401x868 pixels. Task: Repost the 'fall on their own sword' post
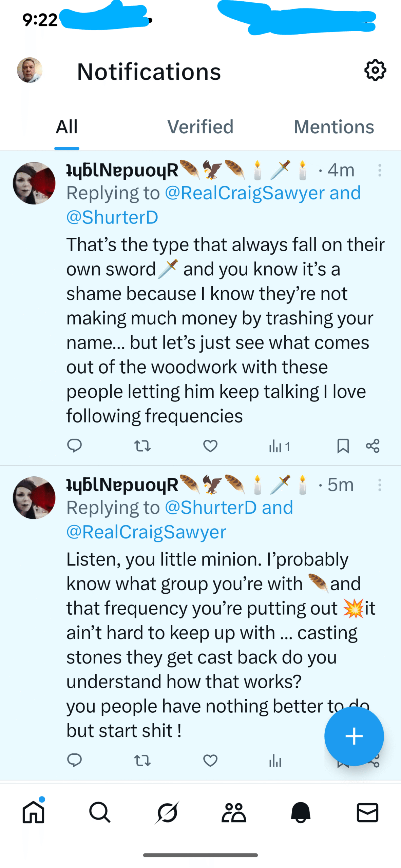coord(142,446)
